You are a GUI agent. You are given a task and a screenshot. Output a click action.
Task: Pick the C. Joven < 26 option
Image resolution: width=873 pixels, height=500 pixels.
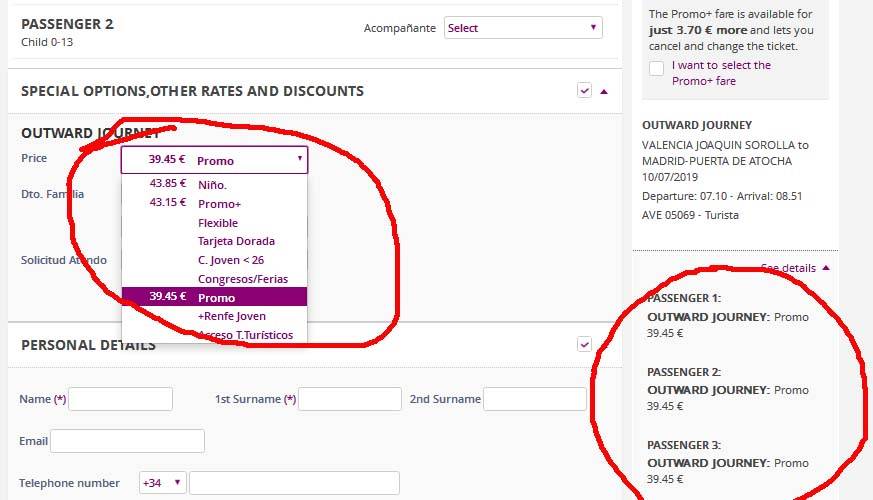coord(230,260)
